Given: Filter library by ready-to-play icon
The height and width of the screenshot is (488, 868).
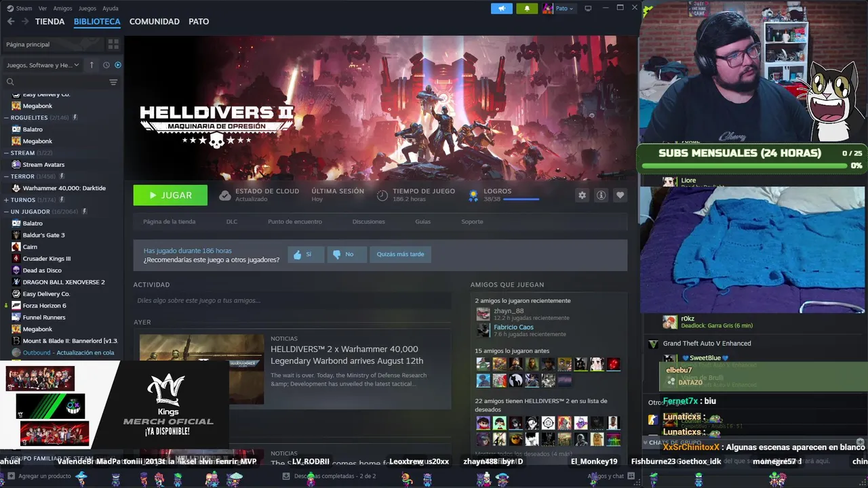Looking at the screenshot, I should 118,65.
